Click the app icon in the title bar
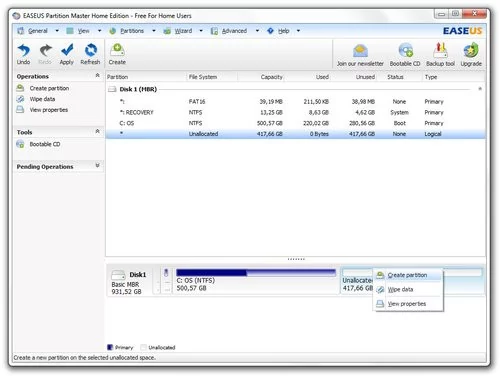The image size is (500, 376). (16, 16)
